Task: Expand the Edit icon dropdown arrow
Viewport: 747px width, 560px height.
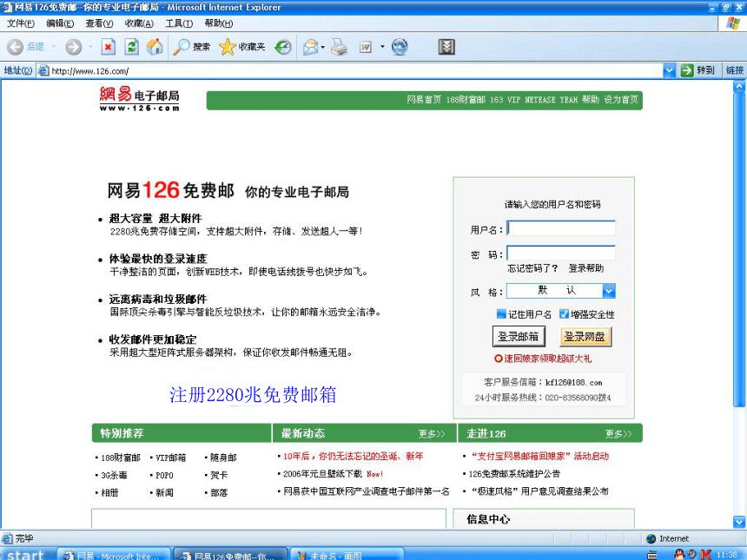Action: [382, 47]
